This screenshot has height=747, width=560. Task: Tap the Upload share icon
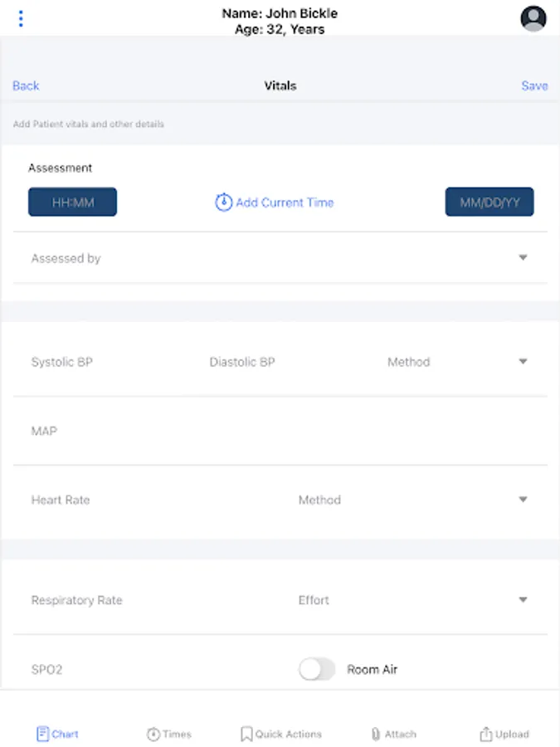pyautogui.click(x=486, y=734)
